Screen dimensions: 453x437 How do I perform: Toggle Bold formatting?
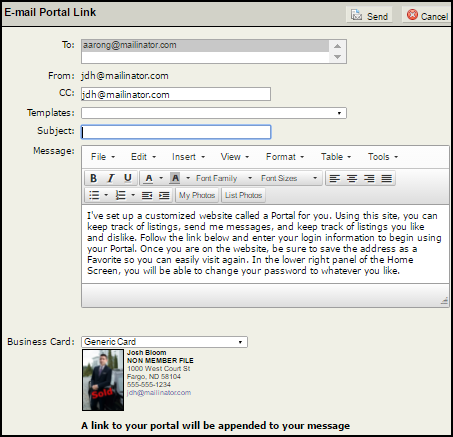[94, 178]
